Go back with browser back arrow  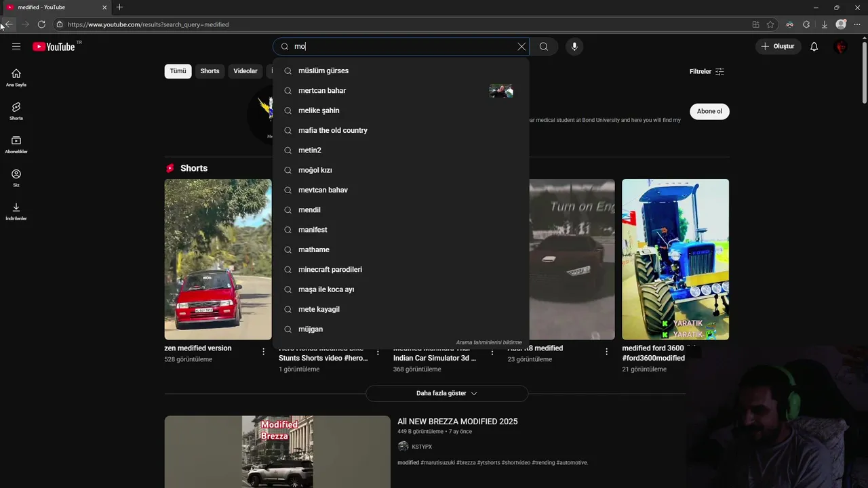pyautogui.click(x=9, y=24)
